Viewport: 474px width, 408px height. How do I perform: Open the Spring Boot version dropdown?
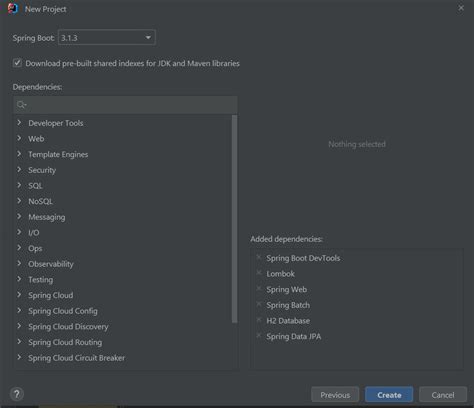(x=107, y=37)
